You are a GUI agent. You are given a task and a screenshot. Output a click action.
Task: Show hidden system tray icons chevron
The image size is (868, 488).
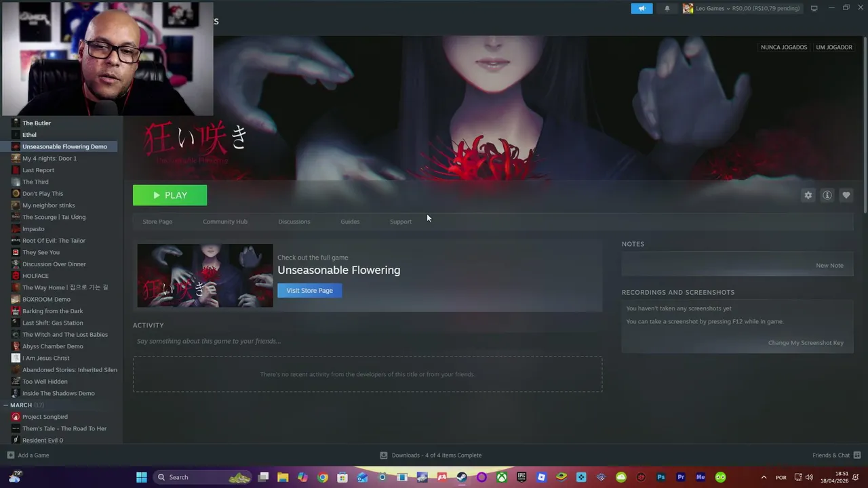click(764, 477)
